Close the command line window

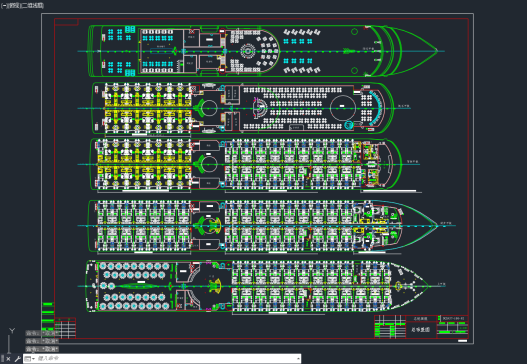coord(8,359)
